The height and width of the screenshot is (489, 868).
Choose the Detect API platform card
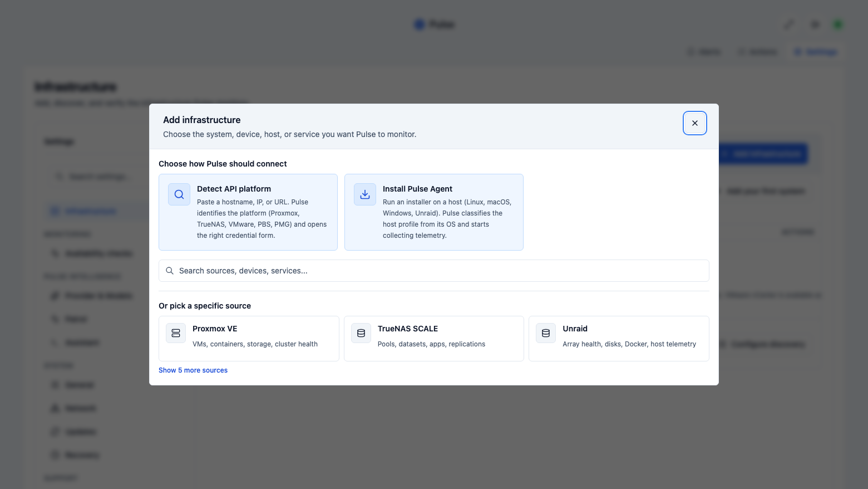[248, 212]
